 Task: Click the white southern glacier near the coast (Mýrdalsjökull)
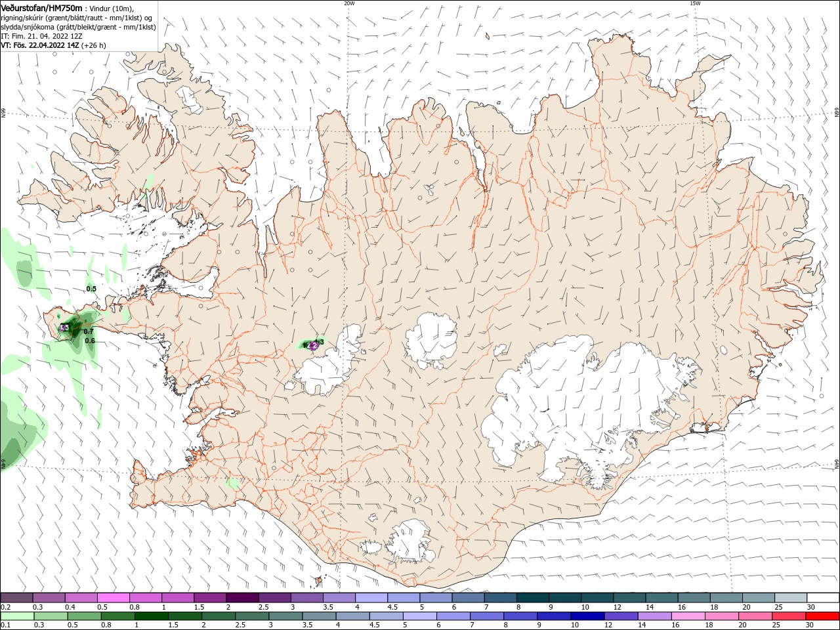tap(412, 541)
